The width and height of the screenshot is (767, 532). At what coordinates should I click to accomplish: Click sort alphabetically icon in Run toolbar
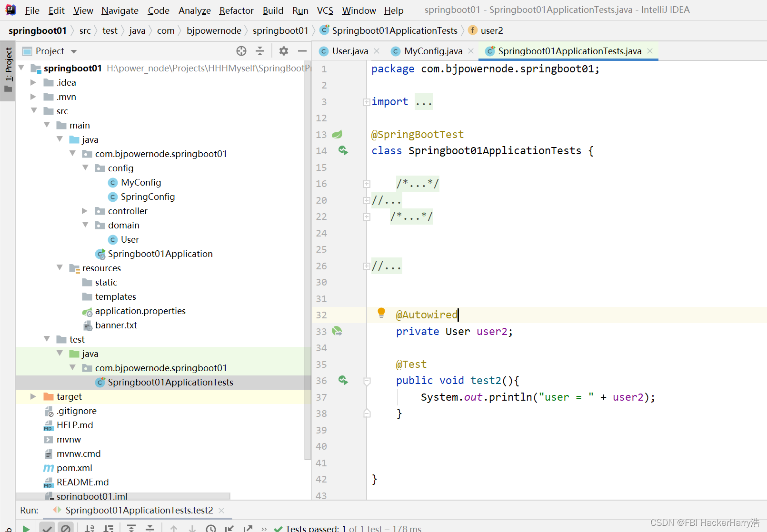[90, 528]
